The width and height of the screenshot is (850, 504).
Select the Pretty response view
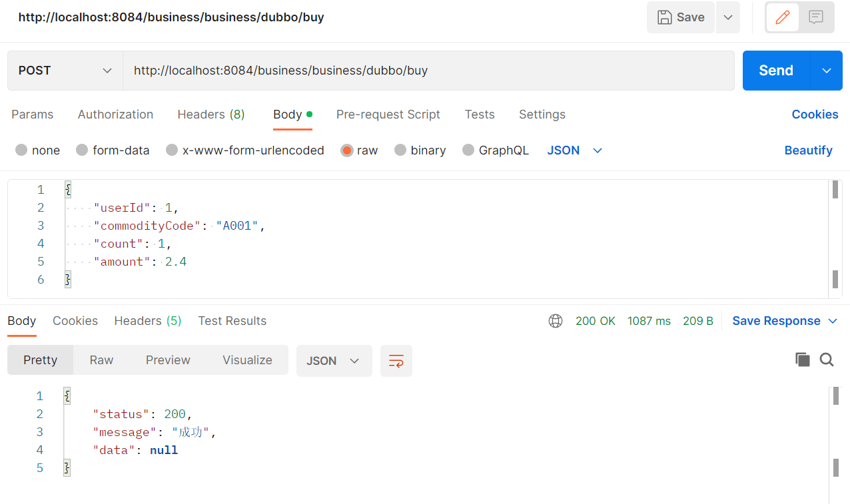[x=41, y=360]
